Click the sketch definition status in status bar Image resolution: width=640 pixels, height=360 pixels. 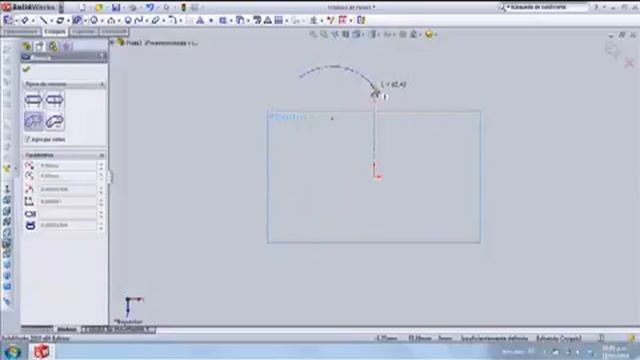[494, 338]
